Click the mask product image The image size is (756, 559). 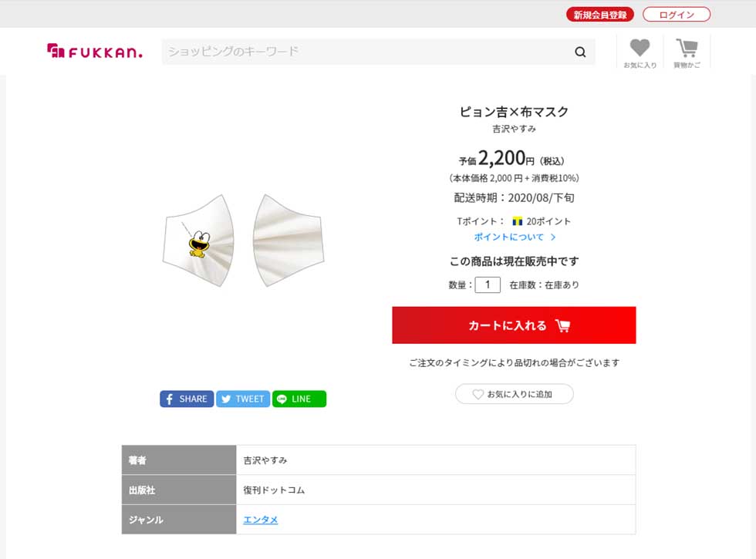click(244, 241)
